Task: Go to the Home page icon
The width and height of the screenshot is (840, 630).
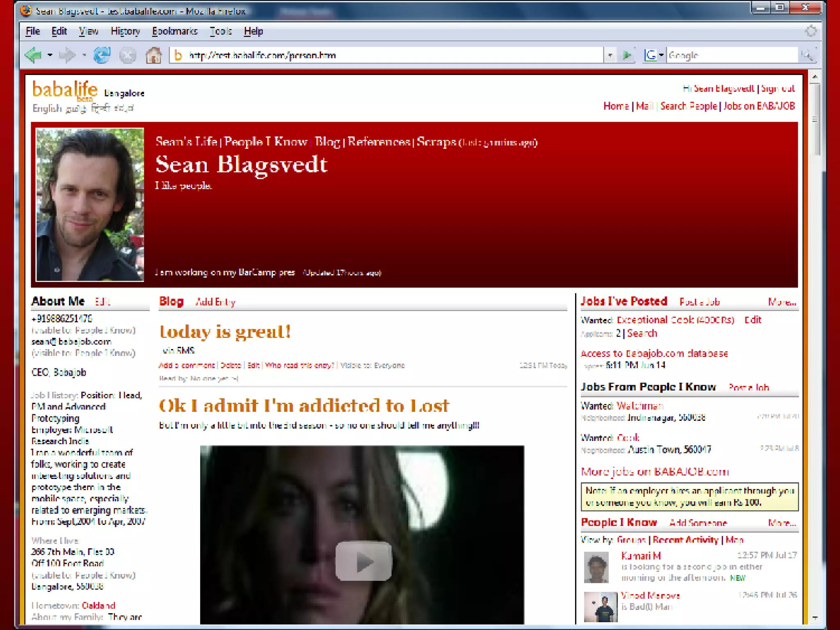Action: pos(153,55)
